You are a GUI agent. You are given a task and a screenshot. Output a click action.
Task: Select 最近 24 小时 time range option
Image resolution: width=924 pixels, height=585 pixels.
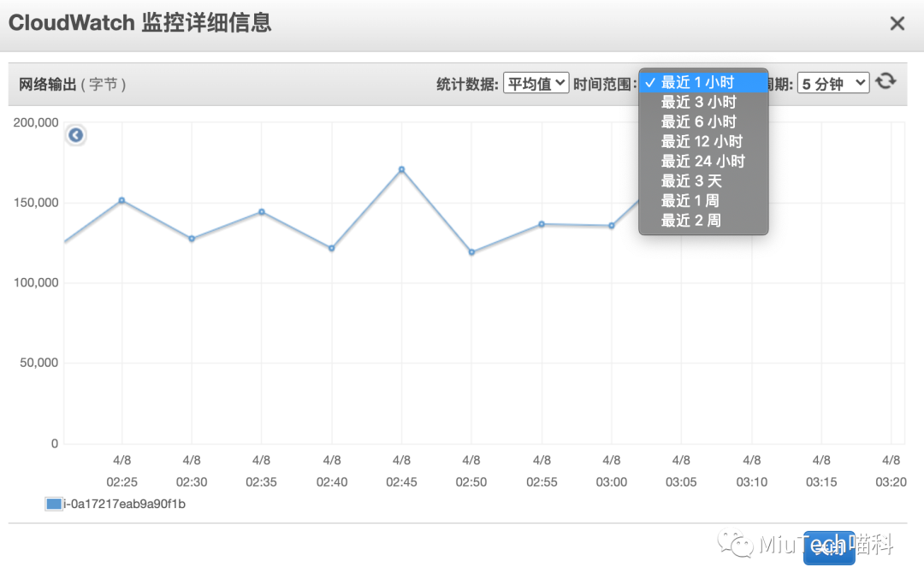click(703, 162)
